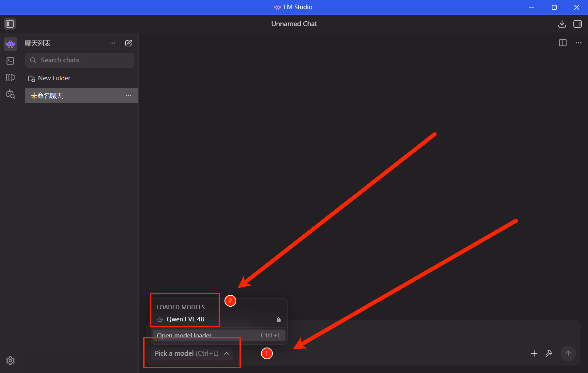Toggle the left sidebar panel icon
The height and width of the screenshot is (373, 588).
click(x=10, y=24)
